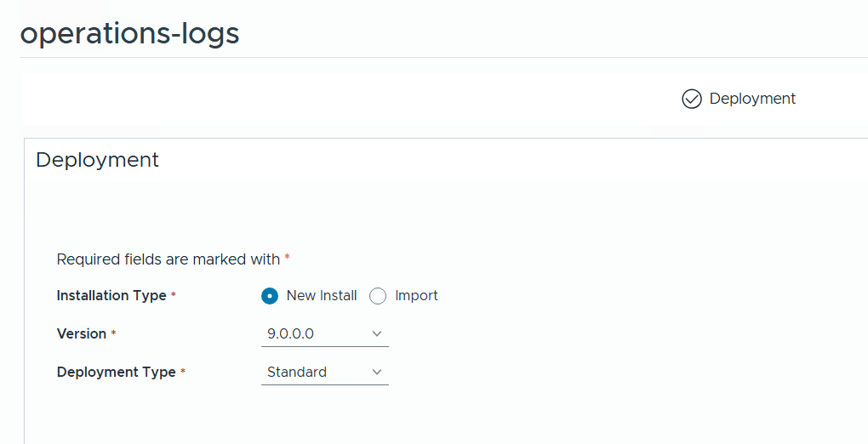Click the 'Required fields are marked with' note
This screenshot has height=444, width=868.
168,259
